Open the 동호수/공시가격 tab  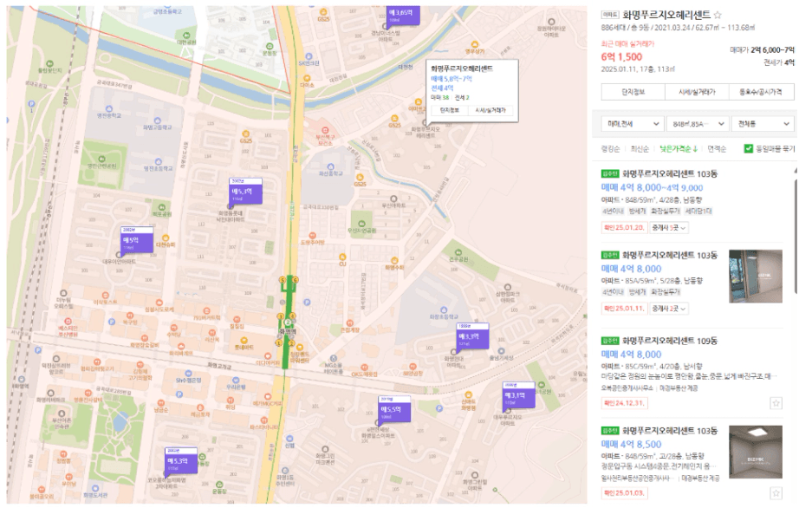click(760, 92)
